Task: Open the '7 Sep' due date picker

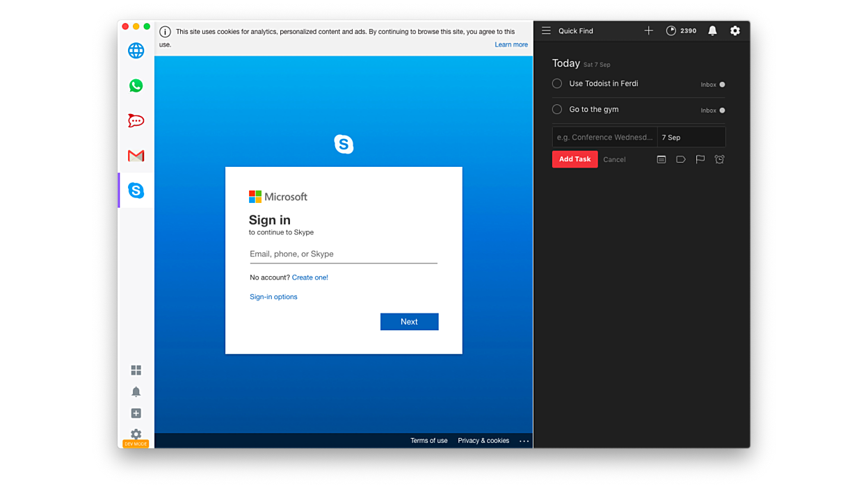Action: pos(691,137)
